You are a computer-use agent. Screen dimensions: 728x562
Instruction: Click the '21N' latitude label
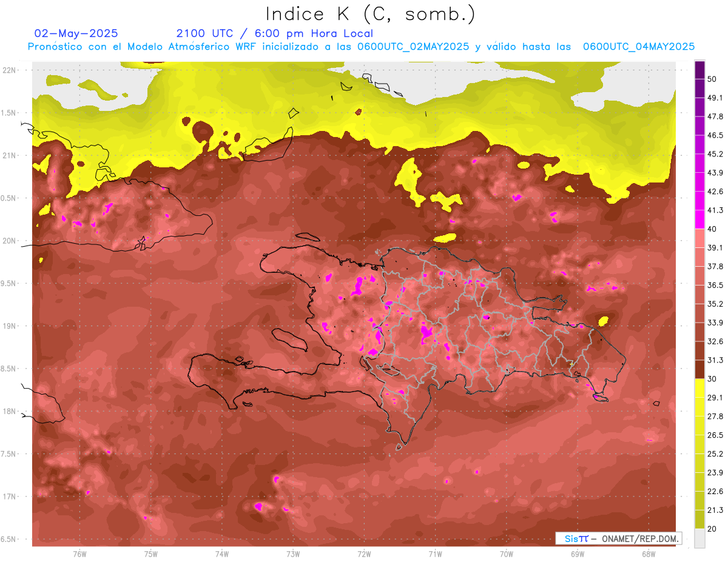click(x=10, y=155)
